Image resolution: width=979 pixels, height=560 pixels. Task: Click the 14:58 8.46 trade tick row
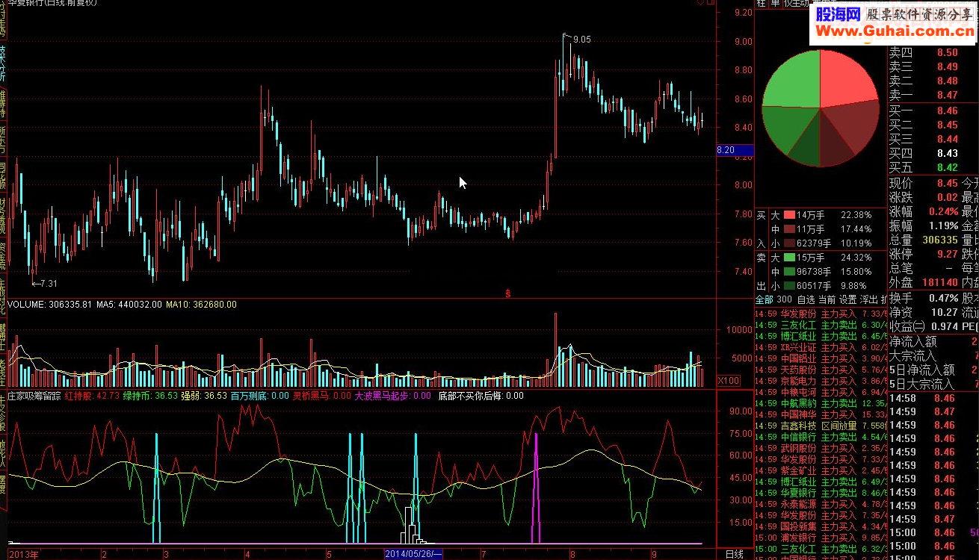click(933, 398)
